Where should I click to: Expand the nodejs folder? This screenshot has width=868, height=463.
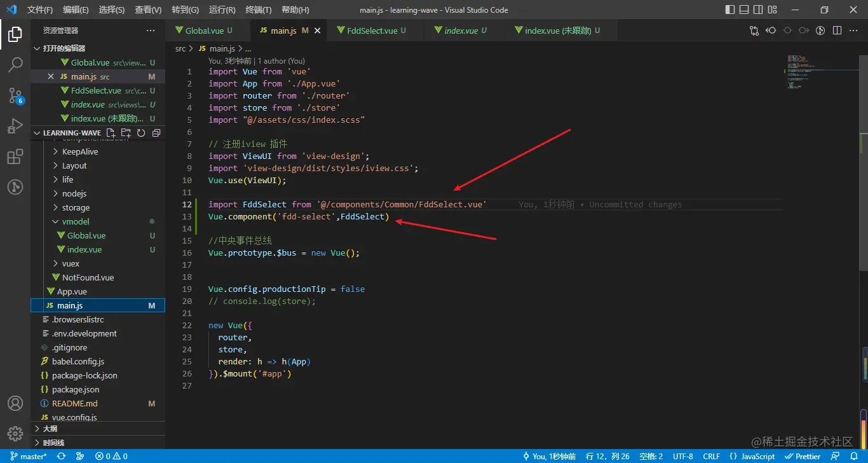(x=98, y=193)
